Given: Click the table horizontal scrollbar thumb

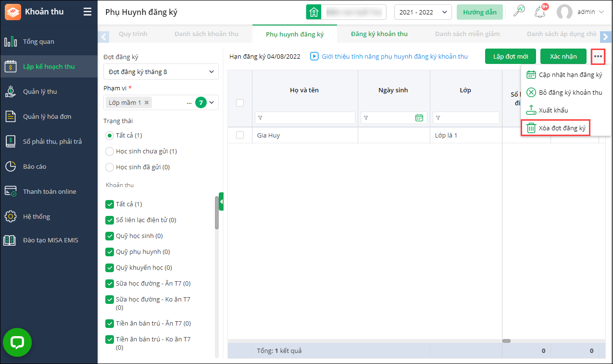Looking at the screenshot, I should pyautogui.click(x=506, y=341).
